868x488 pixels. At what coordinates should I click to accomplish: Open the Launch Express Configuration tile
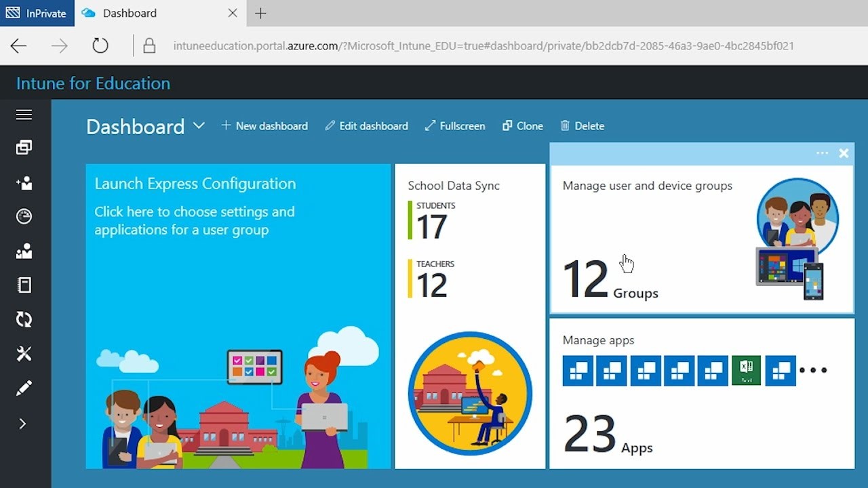238,316
